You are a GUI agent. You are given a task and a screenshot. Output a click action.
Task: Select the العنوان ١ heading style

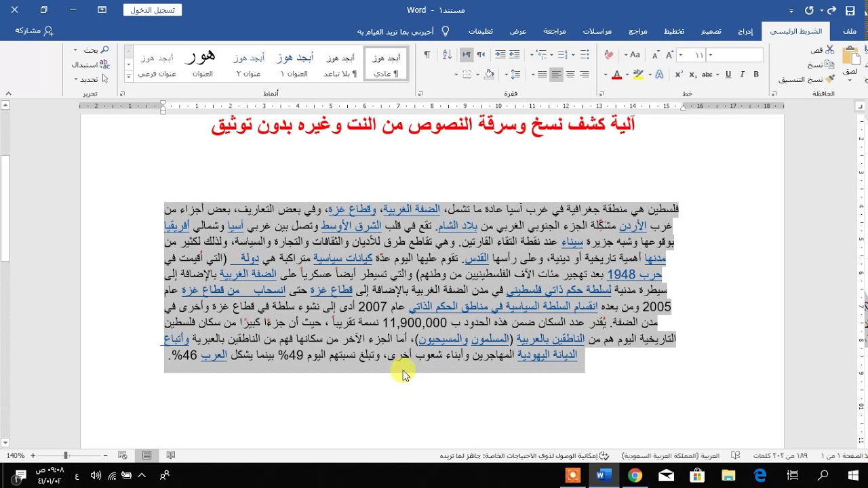(x=294, y=65)
